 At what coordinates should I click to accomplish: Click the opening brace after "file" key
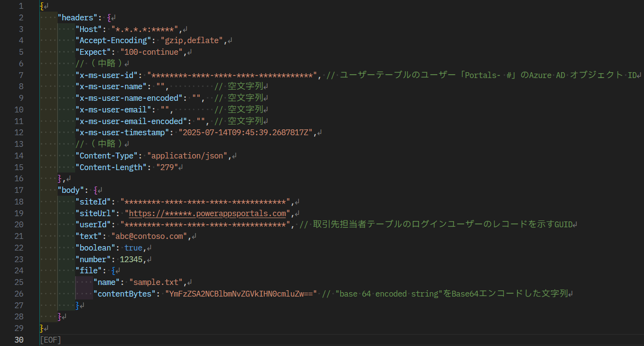(x=113, y=270)
